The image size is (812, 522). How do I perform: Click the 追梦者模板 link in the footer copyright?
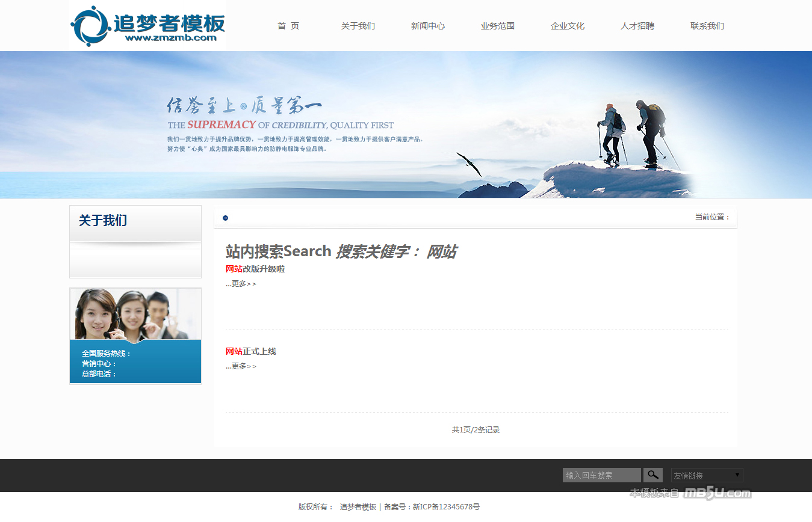358,507
